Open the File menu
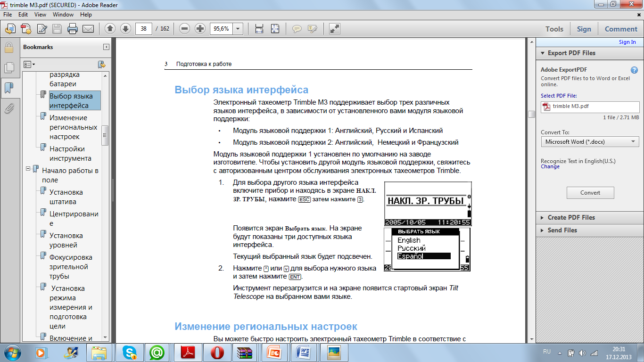Viewport: 644px width, 362px height. [8, 15]
